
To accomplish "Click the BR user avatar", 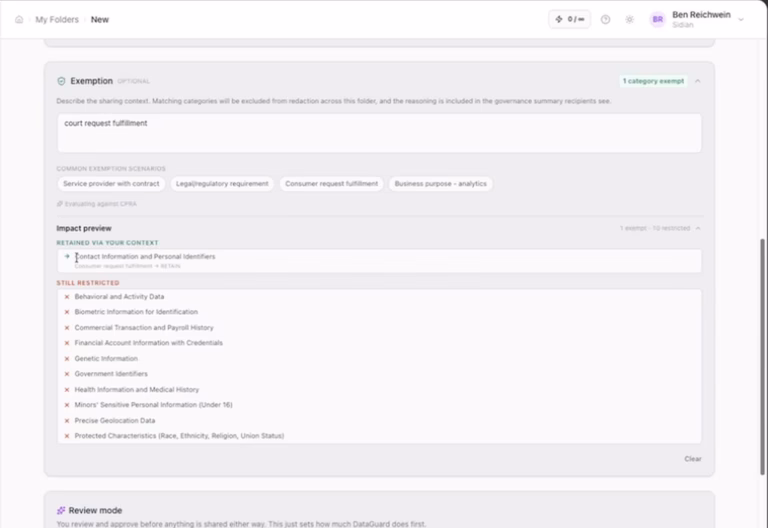I will coord(657,20).
